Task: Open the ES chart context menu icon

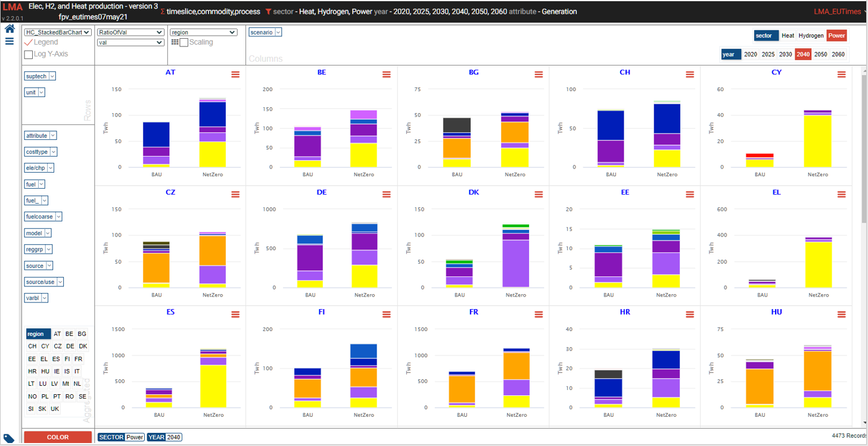Action: pyautogui.click(x=235, y=314)
